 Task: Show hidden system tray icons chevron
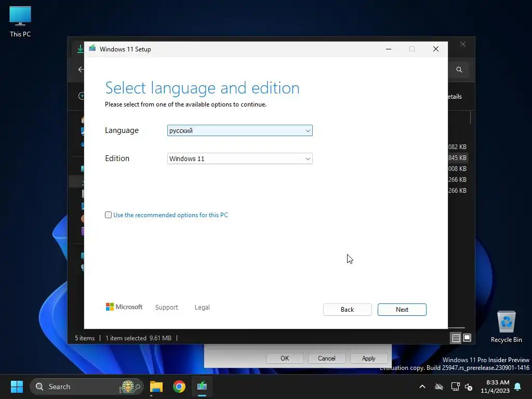(422, 387)
